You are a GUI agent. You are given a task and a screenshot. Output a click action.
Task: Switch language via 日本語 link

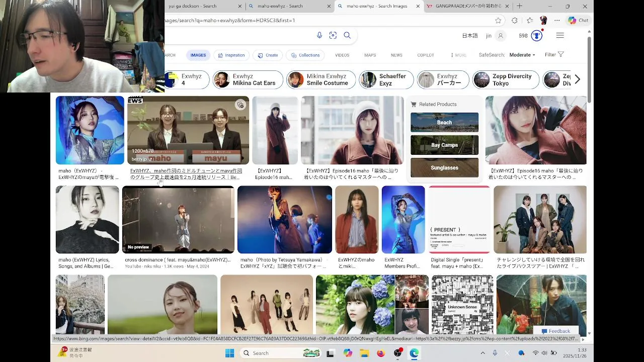(470, 36)
